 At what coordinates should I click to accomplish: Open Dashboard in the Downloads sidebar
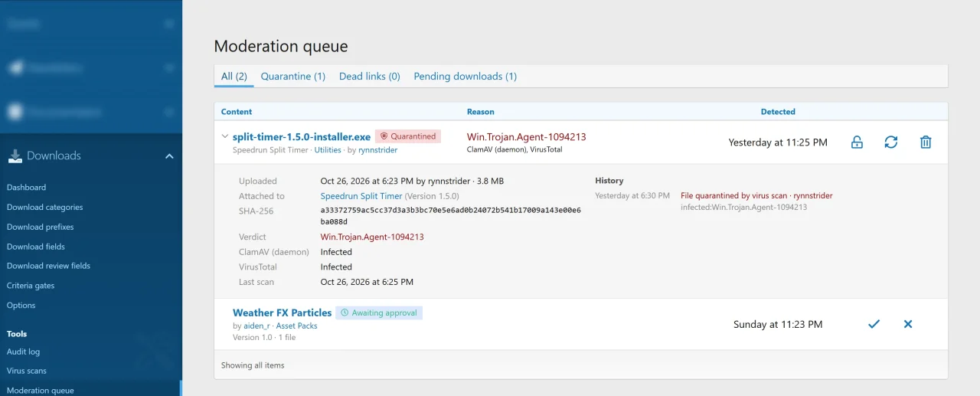coord(26,188)
